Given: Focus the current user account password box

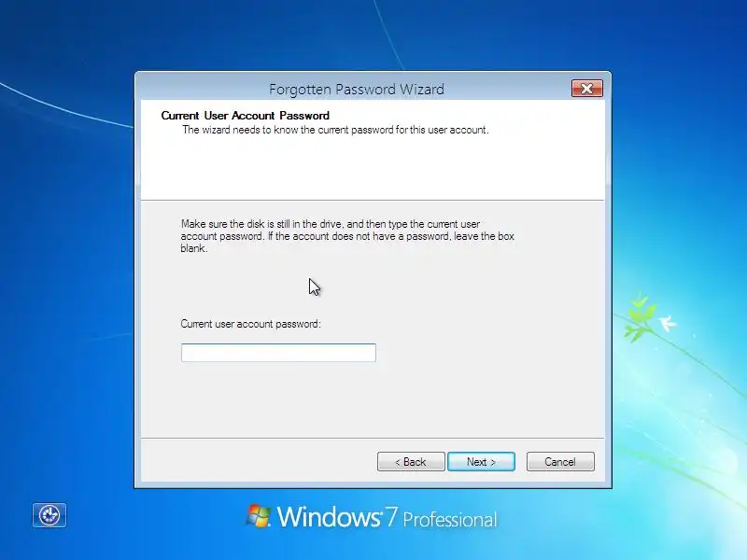Looking at the screenshot, I should [278, 353].
